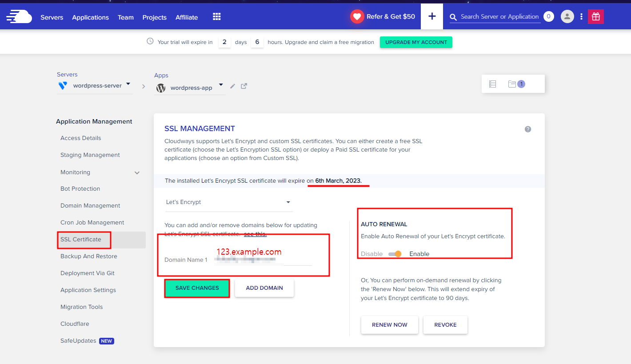Click the heart refer icon
The image size is (631, 364).
coord(357,17)
